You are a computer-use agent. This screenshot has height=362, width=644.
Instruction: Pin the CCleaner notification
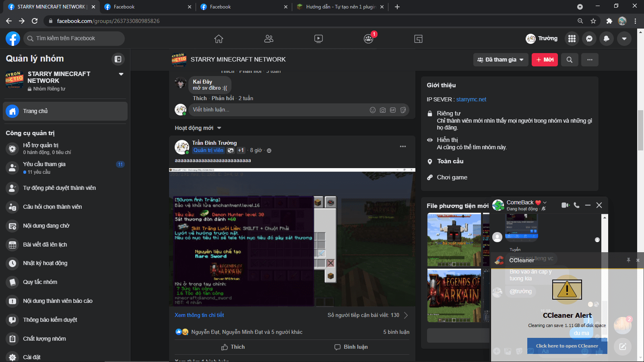pos(628,260)
